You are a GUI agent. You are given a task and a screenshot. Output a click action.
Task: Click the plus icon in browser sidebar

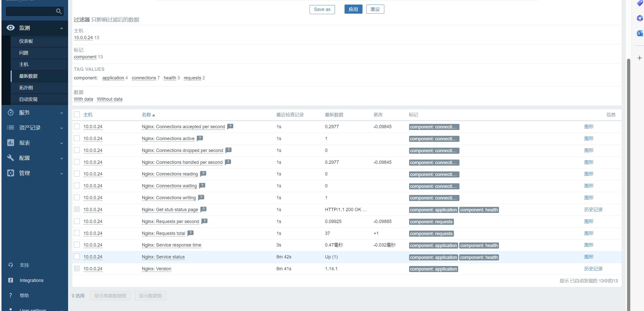tap(639, 58)
